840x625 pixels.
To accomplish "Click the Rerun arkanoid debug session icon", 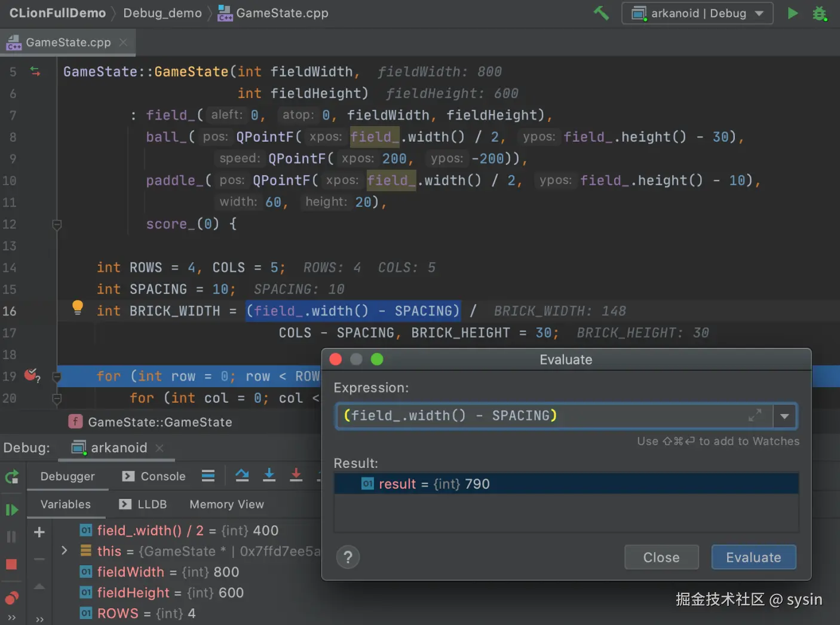I will tap(12, 478).
